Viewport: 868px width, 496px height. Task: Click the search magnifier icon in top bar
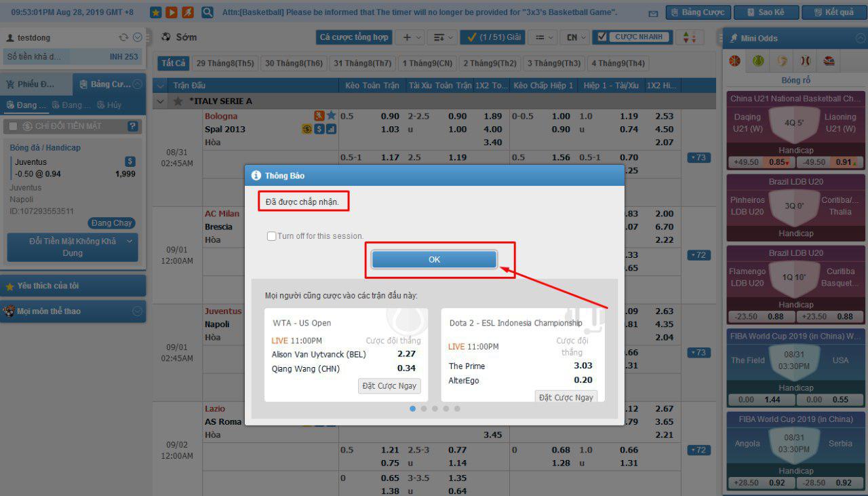click(x=208, y=12)
